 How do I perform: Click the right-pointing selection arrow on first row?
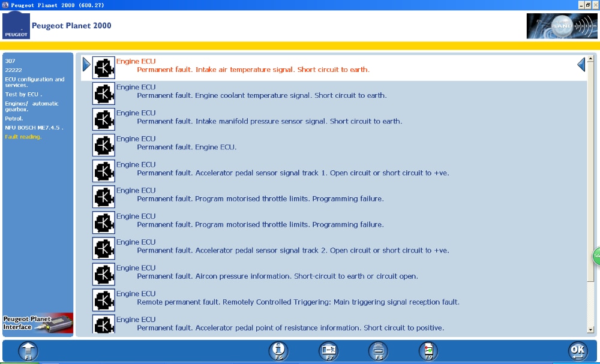(86, 64)
